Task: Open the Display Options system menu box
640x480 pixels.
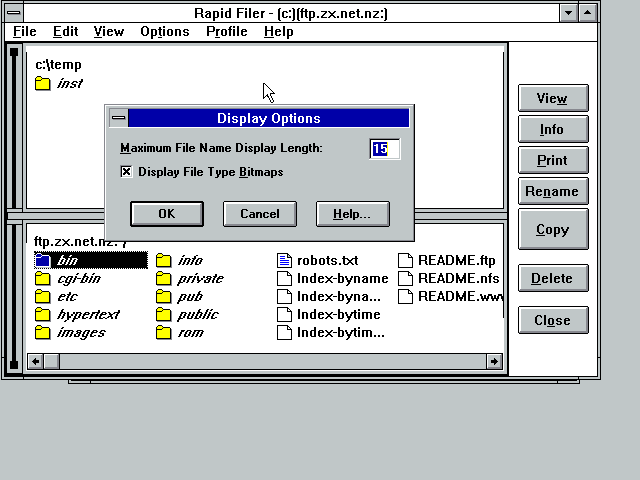Action: [x=118, y=118]
